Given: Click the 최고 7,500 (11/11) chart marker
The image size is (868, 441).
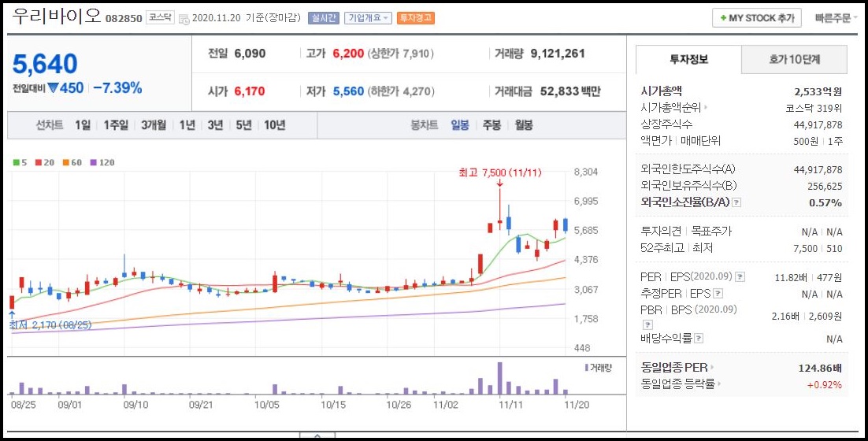Looking at the screenshot, I should coord(500,173).
